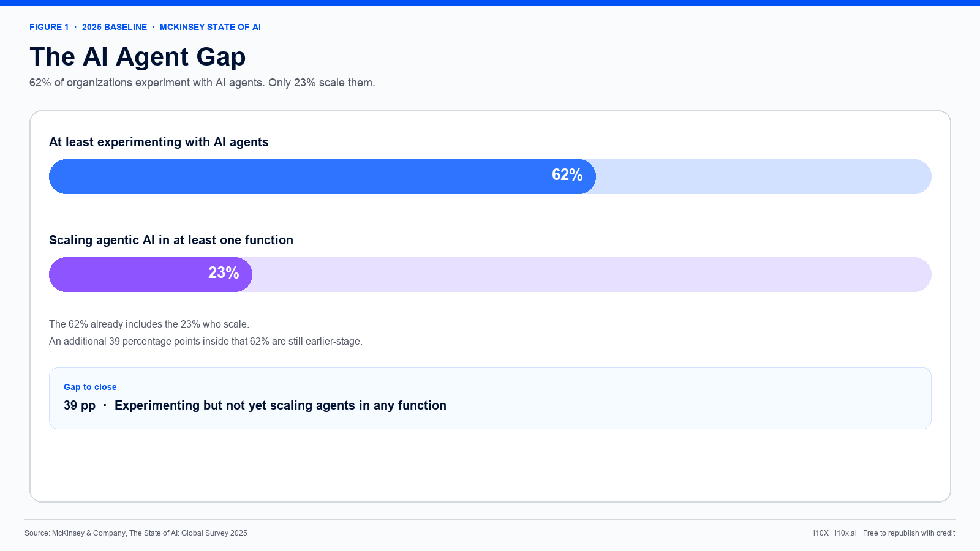Click 'Scaling agentic AI in at least one function' heading
Image resolution: width=980 pixels, height=551 pixels.
(x=171, y=240)
